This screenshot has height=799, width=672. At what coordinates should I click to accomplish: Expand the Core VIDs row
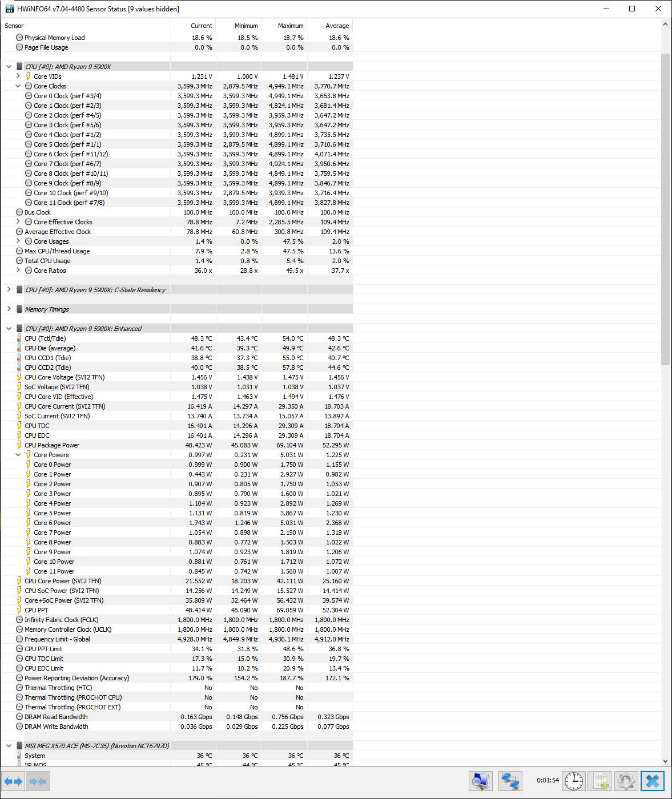(18, 76)
